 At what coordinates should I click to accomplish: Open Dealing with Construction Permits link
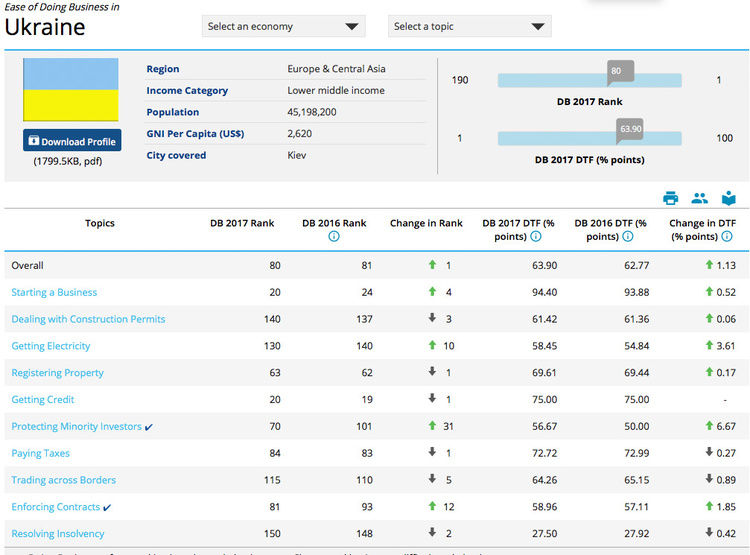click(x=88, y=319)
